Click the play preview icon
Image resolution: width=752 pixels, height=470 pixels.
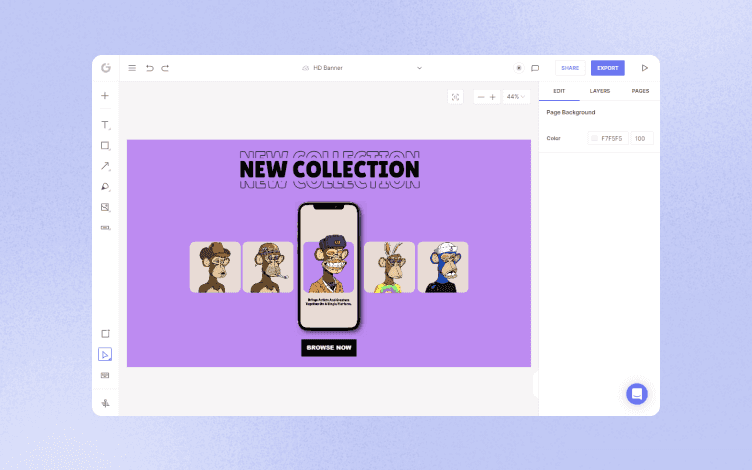point(645,68)
